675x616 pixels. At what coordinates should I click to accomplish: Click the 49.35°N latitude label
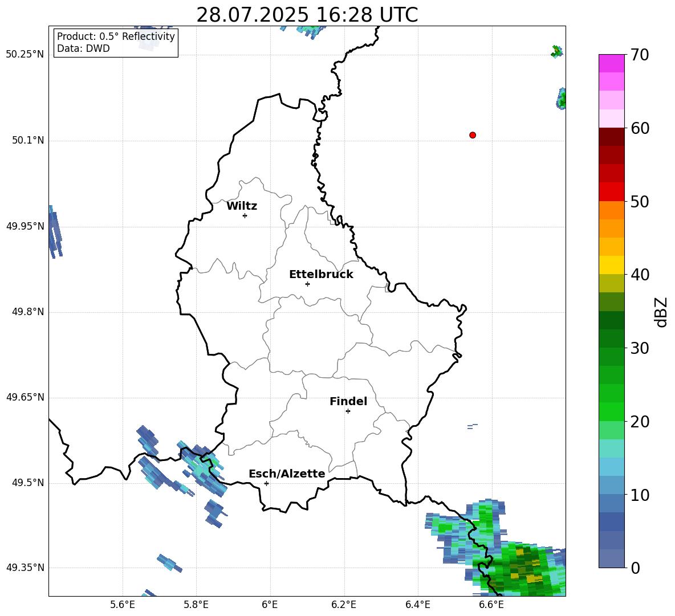[x=25, y=568]
